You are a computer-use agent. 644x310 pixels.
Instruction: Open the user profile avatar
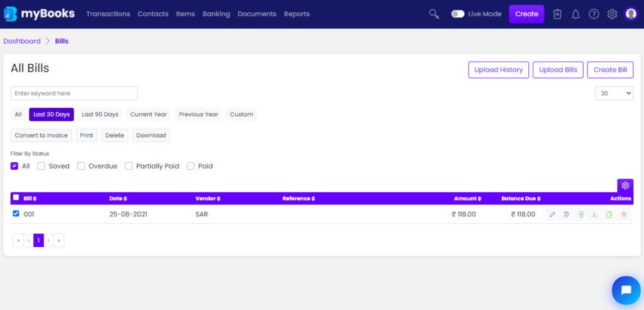631,14
